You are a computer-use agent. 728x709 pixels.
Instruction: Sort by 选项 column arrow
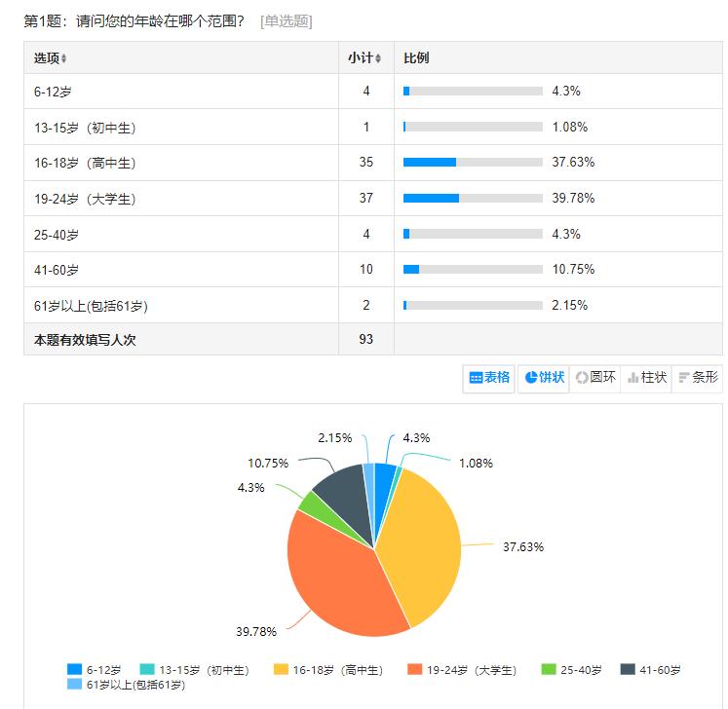tap(64, 58)
